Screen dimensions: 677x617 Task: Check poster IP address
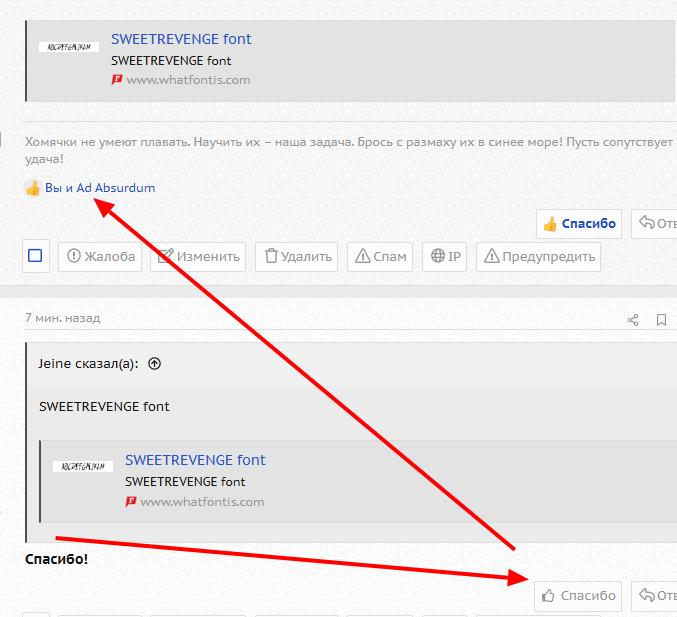click(444, 257)
